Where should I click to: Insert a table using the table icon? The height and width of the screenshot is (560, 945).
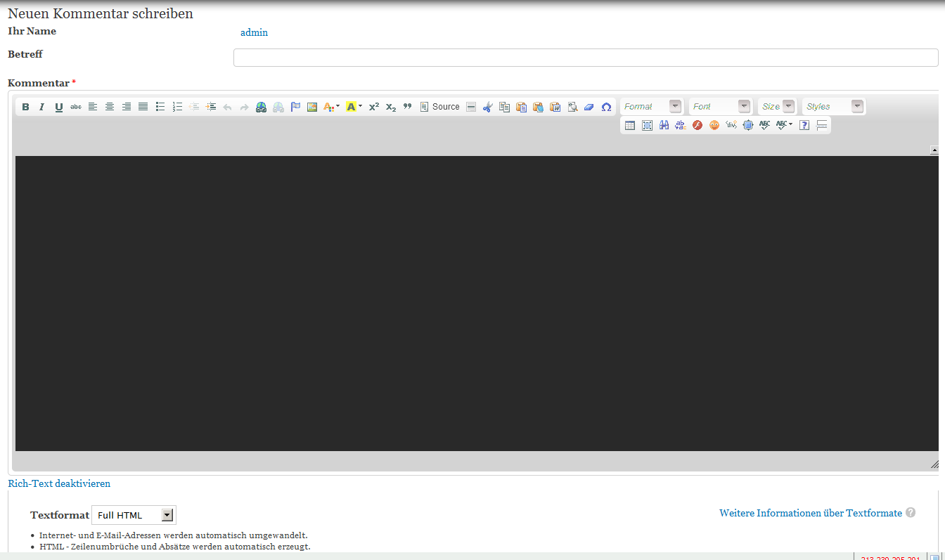pos(630,125)
